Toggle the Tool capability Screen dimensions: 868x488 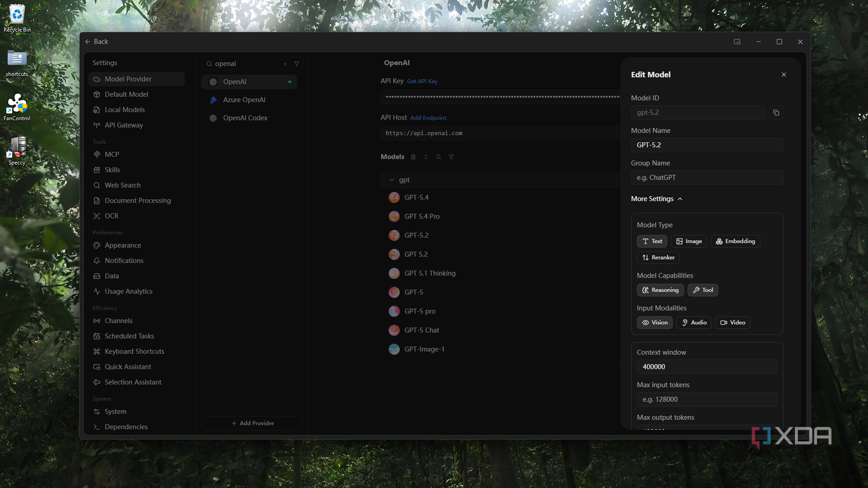pyautogui.click(x=703, y=290)
